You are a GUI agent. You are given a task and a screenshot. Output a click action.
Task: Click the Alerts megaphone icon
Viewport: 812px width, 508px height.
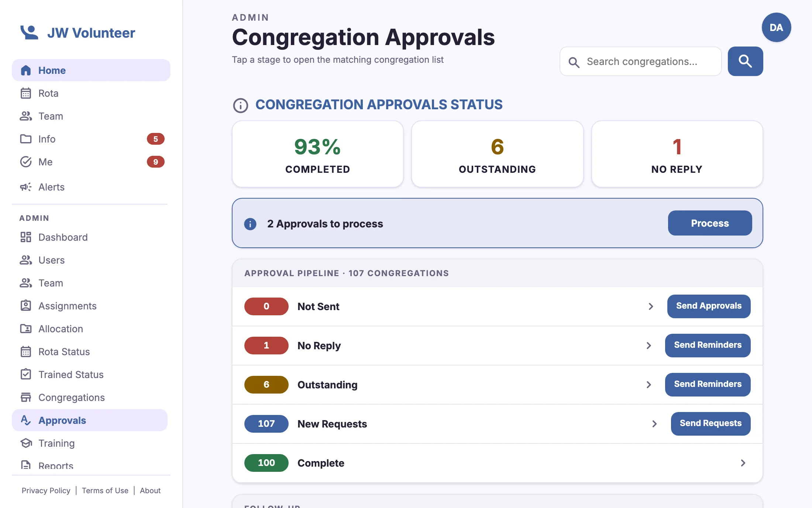click(x=26, y=187)
